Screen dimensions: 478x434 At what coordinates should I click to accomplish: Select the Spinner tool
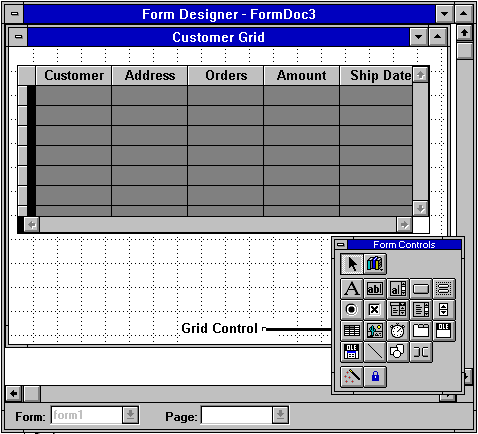tap(444, 310)
